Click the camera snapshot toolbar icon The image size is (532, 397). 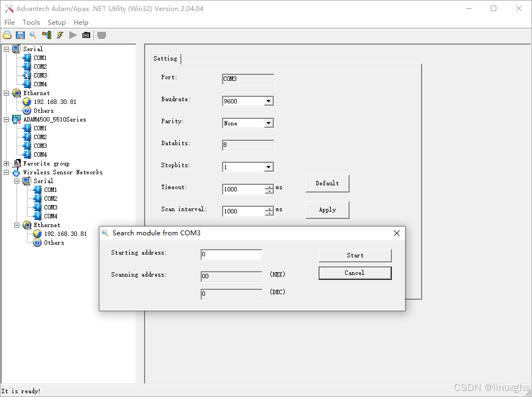[x=86, y=35]
